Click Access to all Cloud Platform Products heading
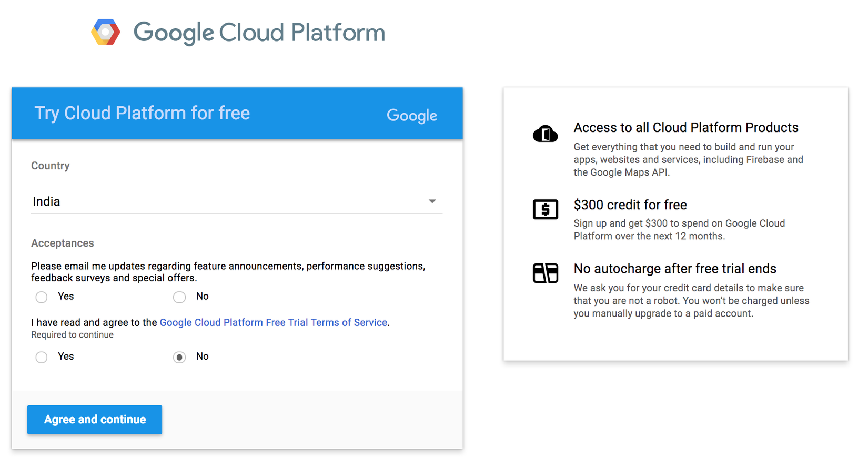 coord(685,128)
